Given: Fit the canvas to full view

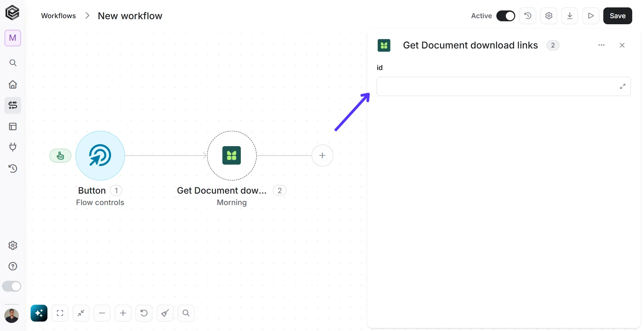Looking at the screenshot, I should (60, 313).
